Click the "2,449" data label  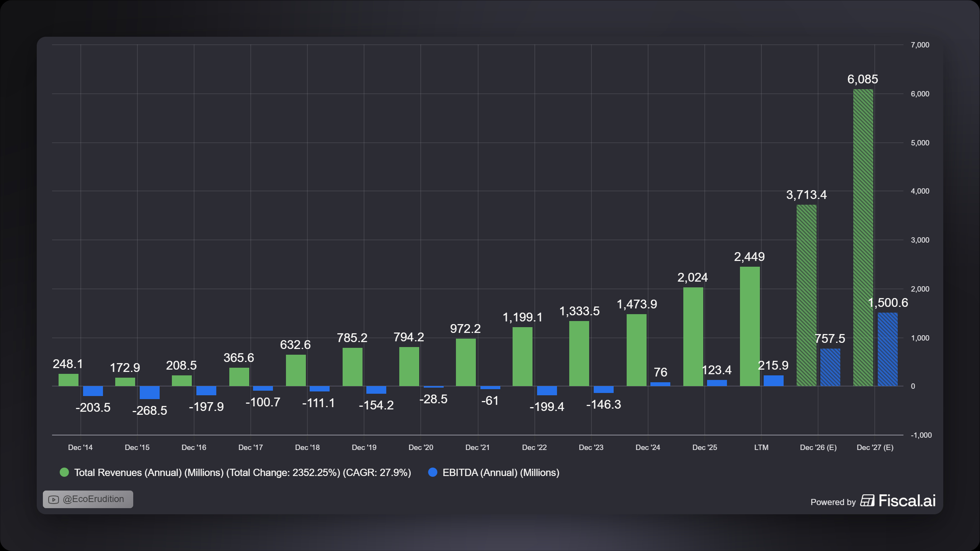tap(750, 257)
